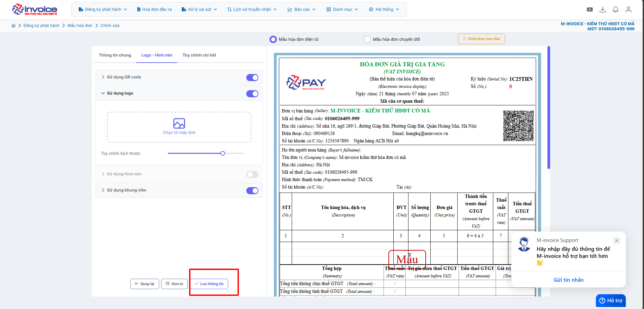Click the logo size slider handle
The image size is (644, 309).
pyautogui.click(x=223, y=153)
